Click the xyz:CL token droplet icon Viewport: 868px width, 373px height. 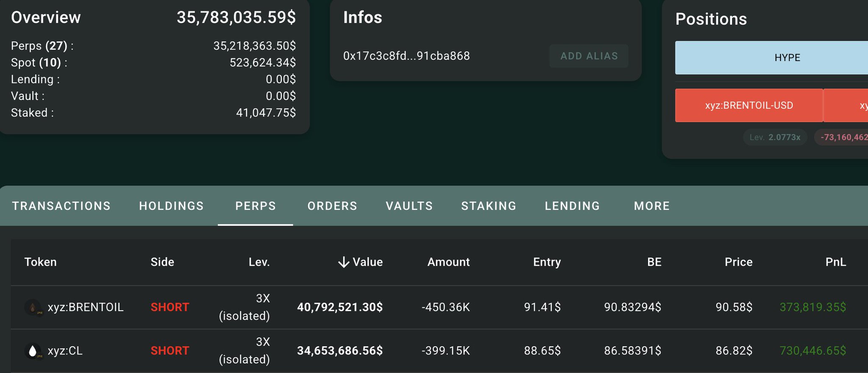click(x=33, y=351)
